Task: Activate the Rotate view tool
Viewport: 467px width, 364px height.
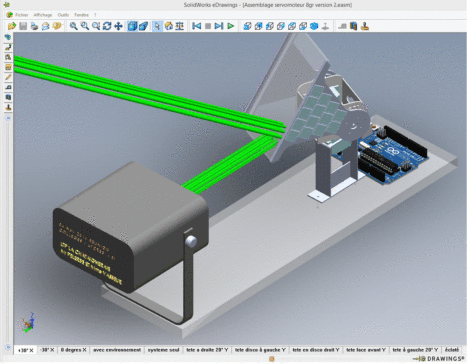Action: tap(107, 26)
